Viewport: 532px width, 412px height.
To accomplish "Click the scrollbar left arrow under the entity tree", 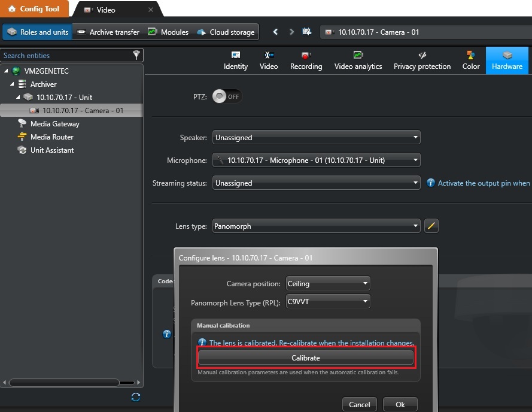I will 4,383.
